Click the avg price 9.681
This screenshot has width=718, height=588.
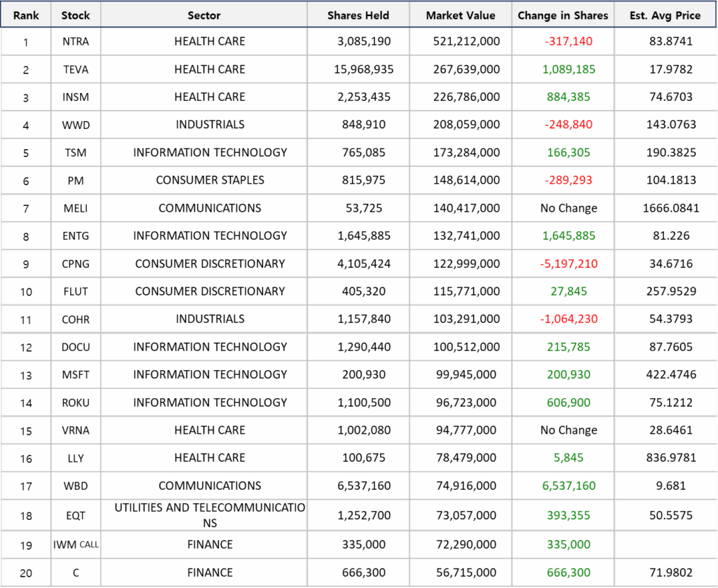tap(671, 486)
